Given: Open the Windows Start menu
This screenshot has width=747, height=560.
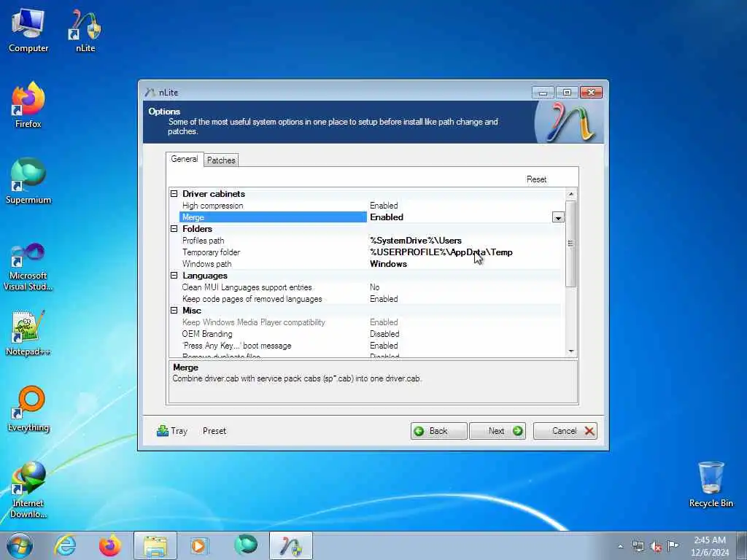Looking at the screenshot, I should point(20,545).
